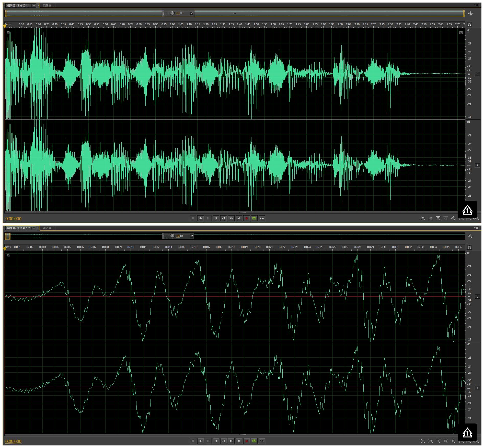
Task: Click the volume knob in lower HUD
Action: 172,236
